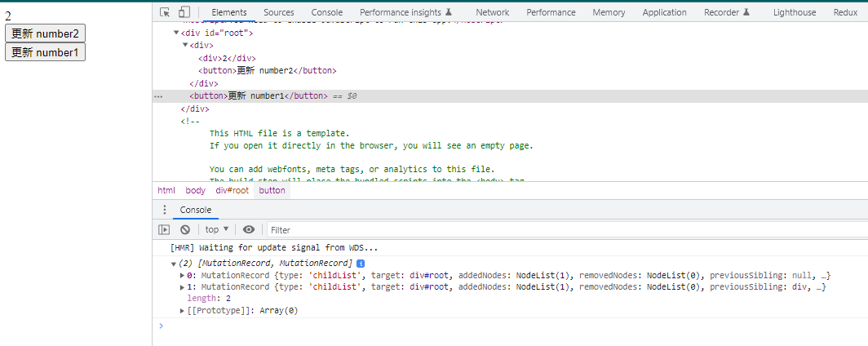Screen dimensions: 868x346
Task: Clear the console with the clear icon
Action: click(x=185, y=230)
